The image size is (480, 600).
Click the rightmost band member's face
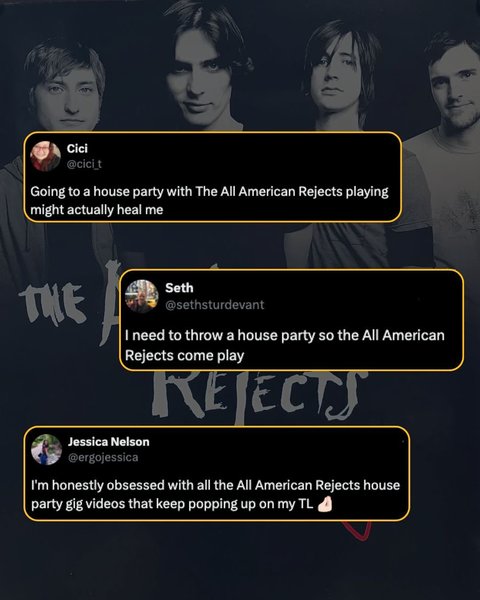[x=456, y=90]
